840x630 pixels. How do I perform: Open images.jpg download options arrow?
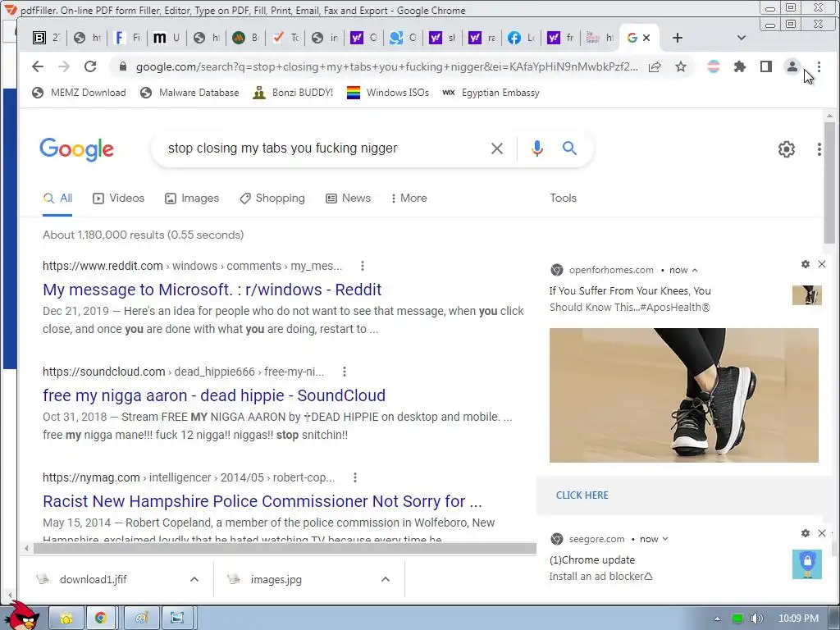(386, 579)
